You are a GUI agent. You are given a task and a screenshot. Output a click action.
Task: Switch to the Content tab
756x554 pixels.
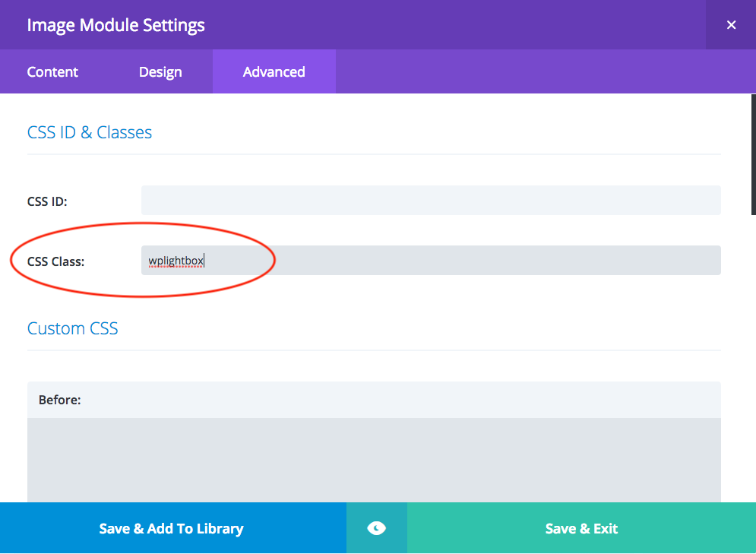[52, 72]
